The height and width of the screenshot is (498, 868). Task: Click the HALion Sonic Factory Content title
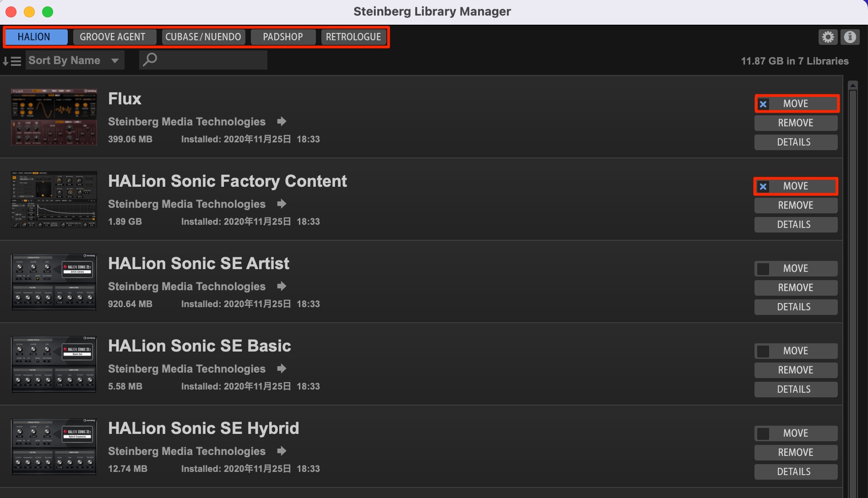tap(228, 181)
